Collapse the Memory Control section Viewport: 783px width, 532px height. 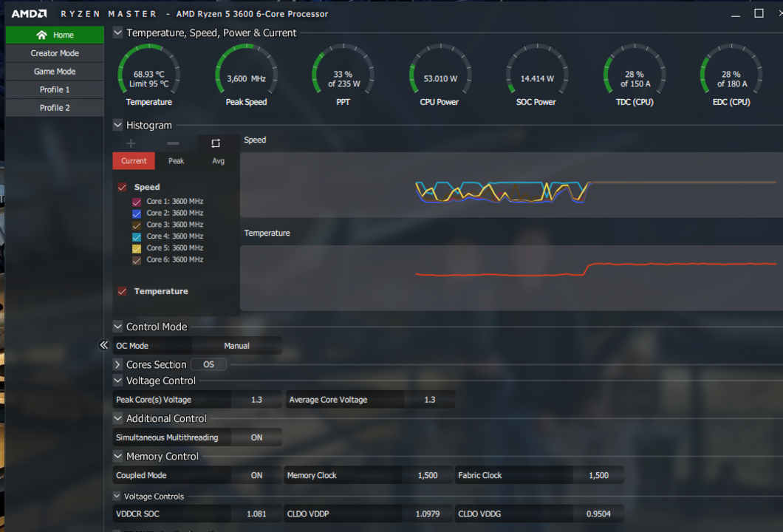(x=118, y=456)
